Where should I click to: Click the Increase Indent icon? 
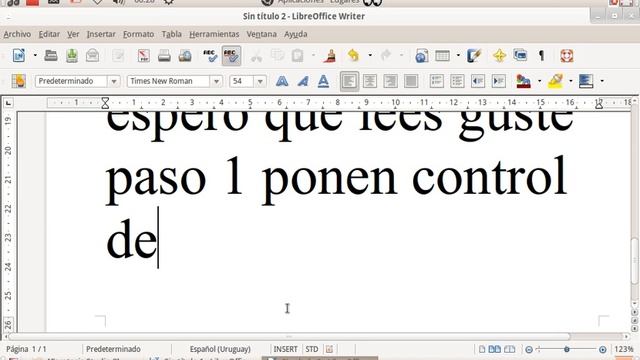coord(499,81)
